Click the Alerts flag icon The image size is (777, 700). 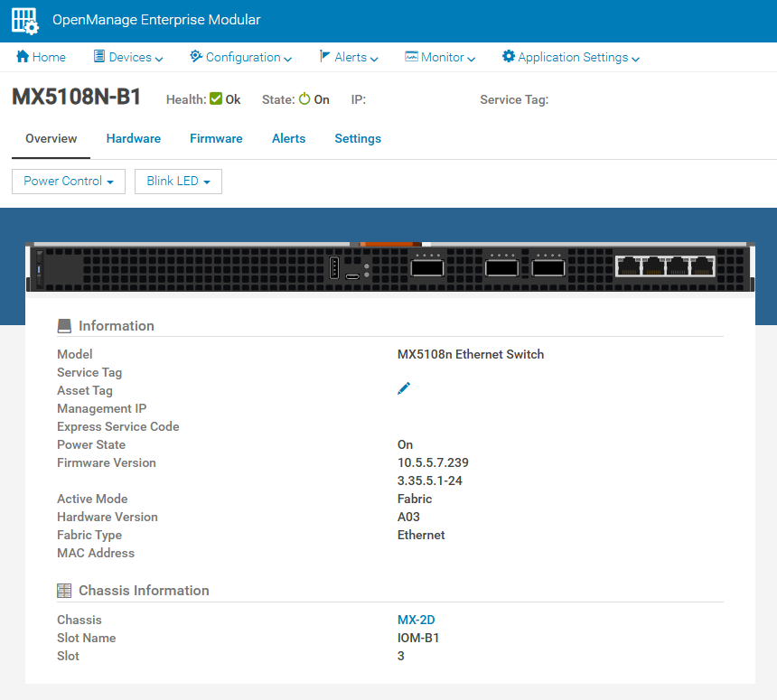[x=325, y=57]
